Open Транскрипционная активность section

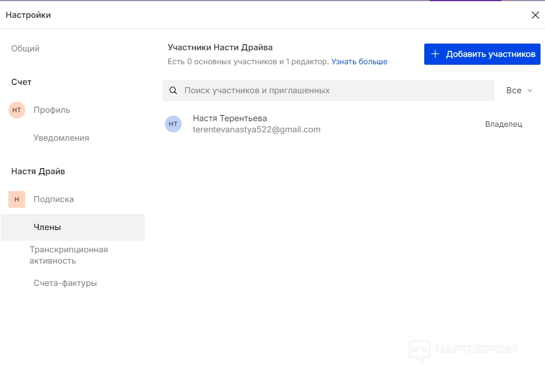69,255
